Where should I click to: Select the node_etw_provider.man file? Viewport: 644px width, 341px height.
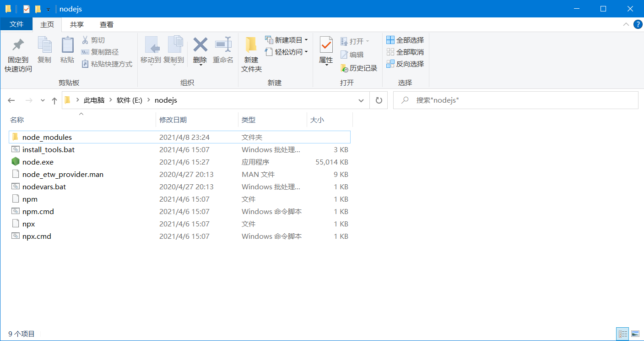click(x=179, y=175)
